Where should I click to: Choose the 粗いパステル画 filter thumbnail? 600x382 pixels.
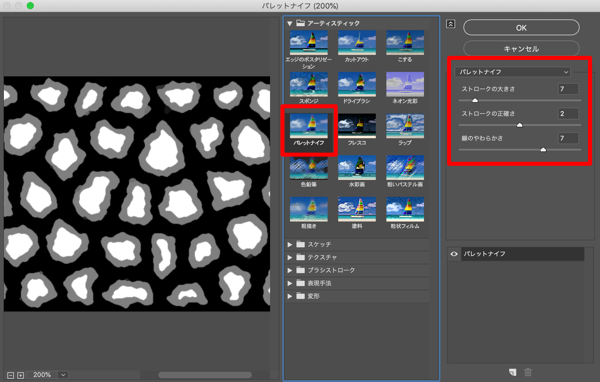click(405, 167)
